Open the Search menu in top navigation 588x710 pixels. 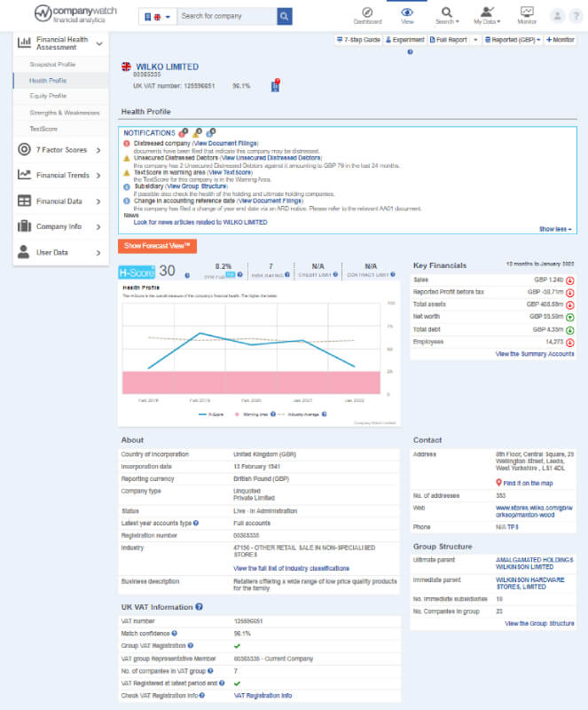[447, 15]
